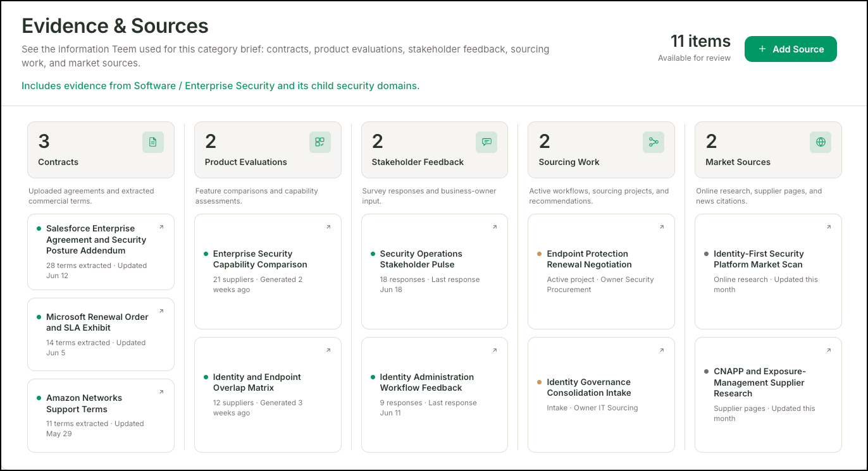
Task: Open Identity Administration Workflow Feedback arrow icon
Action: [495, 350]
